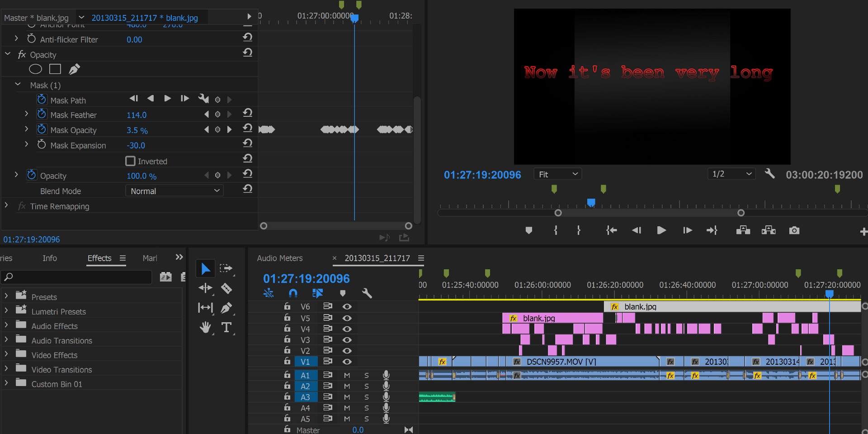Screen dimensions: 868x434
Task: Open the button editor plus icon
Action: (863, 232)
